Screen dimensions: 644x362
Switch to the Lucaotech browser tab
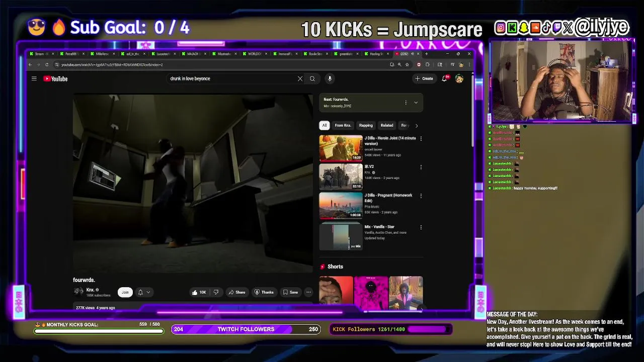(163, 54)
